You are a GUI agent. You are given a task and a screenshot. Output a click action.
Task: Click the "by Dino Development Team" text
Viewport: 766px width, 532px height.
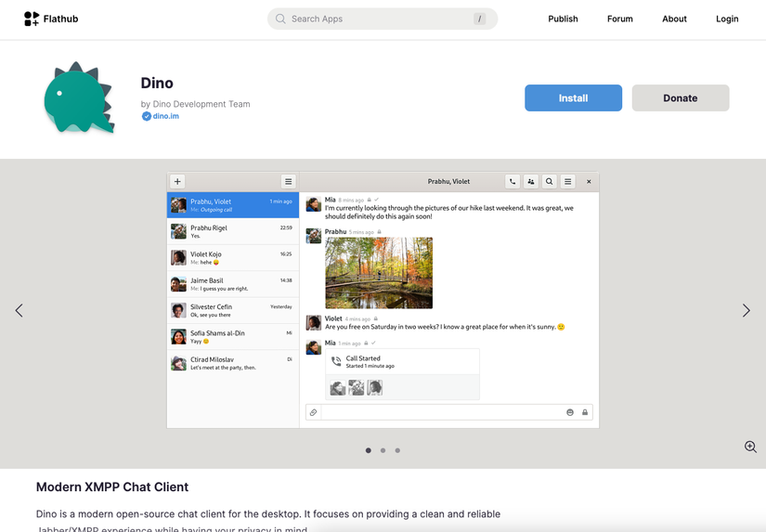point(195,104)
